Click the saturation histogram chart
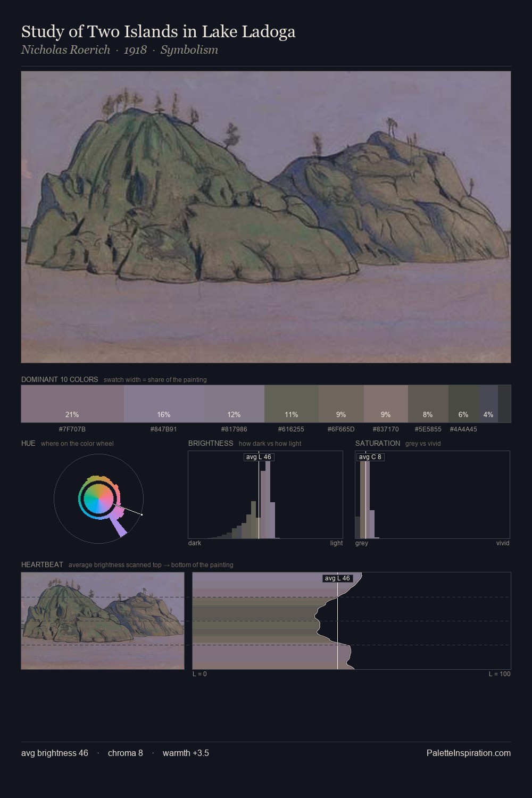532x798 pixels. point(433,495)
